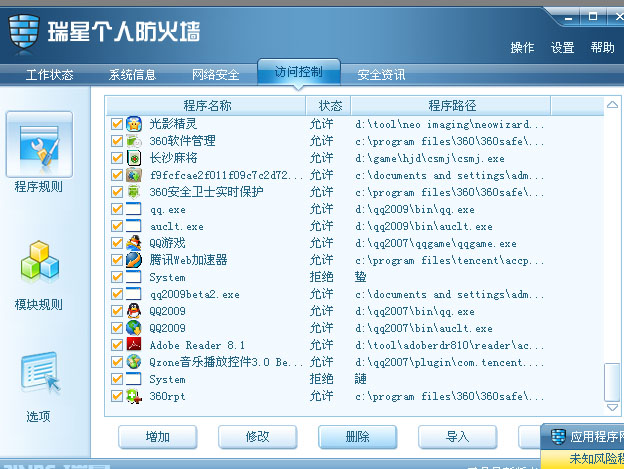Viewport: 624px width, 469px height.
Task: Uncheck the 360软件管理 rule checkbox
Action: [117, 141]
